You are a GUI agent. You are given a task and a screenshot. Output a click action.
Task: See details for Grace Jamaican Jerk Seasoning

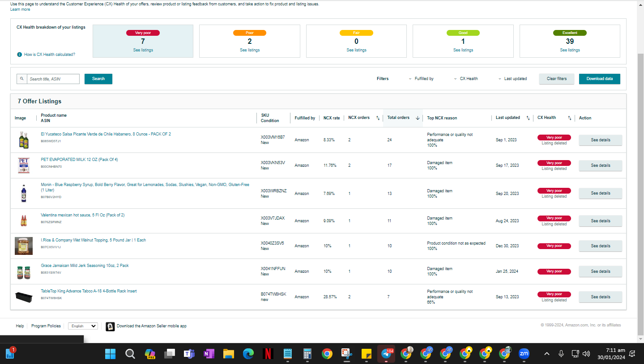[601, 271]
